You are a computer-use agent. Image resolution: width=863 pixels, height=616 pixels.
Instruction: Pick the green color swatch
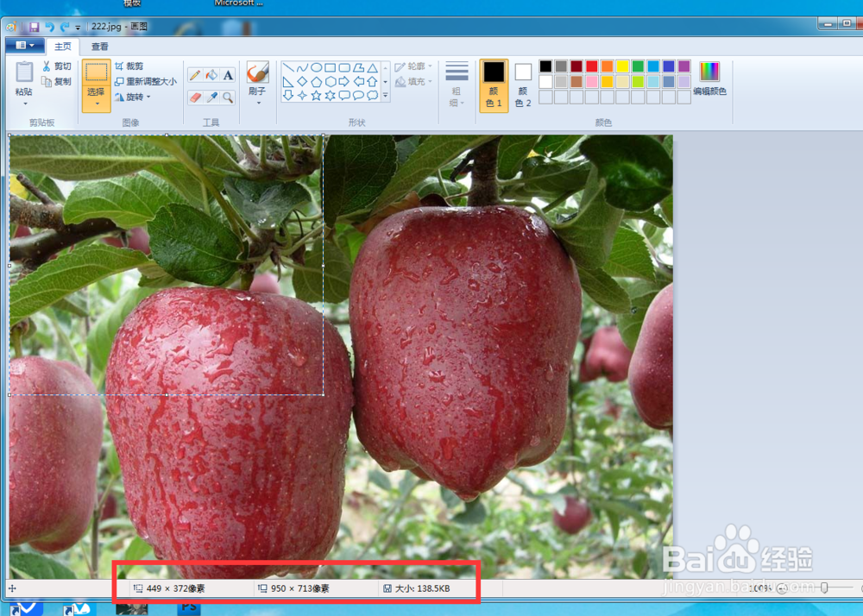[638, 66]
